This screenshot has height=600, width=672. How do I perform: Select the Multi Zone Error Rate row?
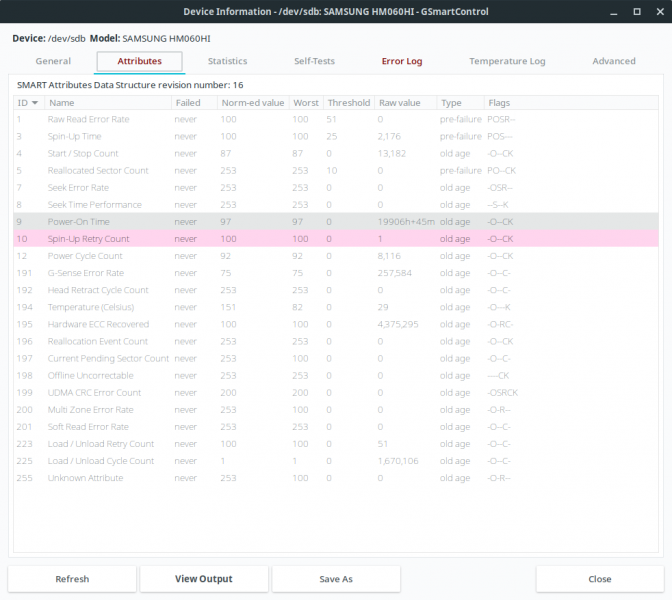coord(336,410)
